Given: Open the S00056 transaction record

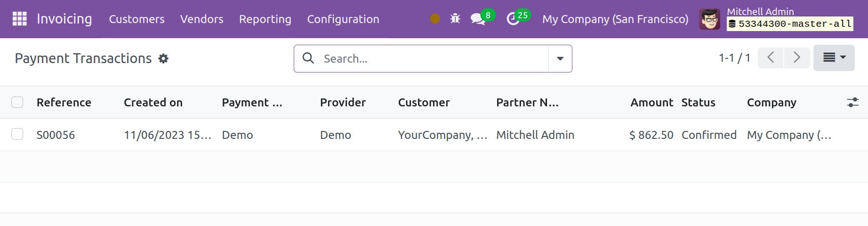Looking at the screenshot, I should click(x=56, y=135).
